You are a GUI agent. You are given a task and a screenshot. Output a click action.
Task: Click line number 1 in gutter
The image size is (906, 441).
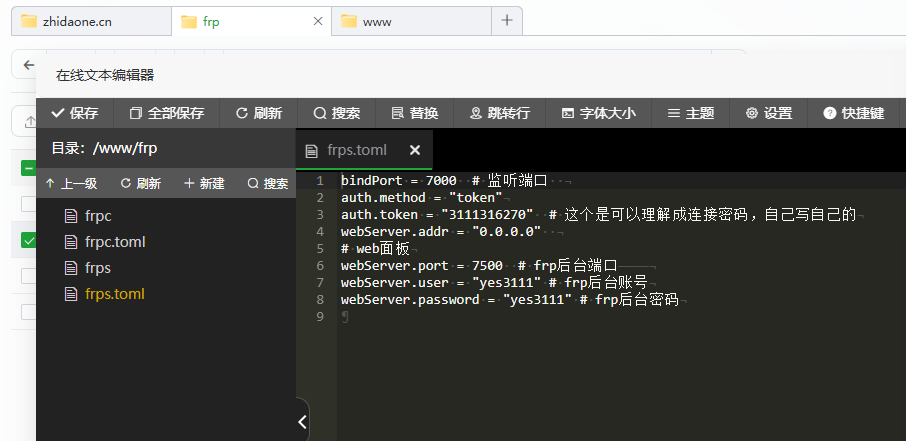click(x=320, y=180)
